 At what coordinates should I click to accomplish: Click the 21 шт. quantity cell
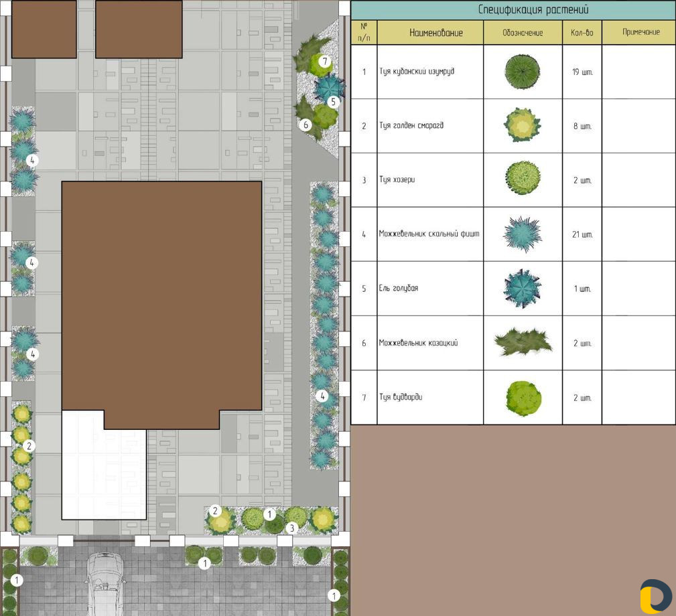pos(582,234)
